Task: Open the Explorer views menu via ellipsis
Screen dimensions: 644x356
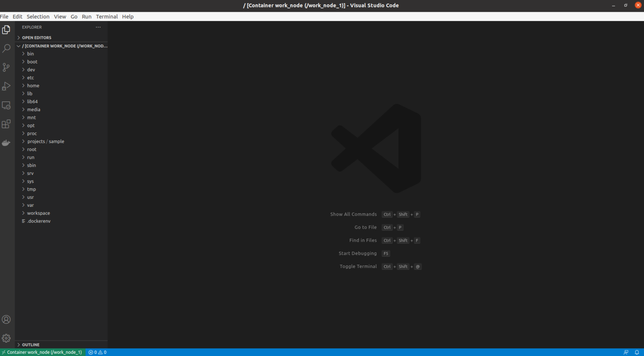Action: (x=98, y=27)
